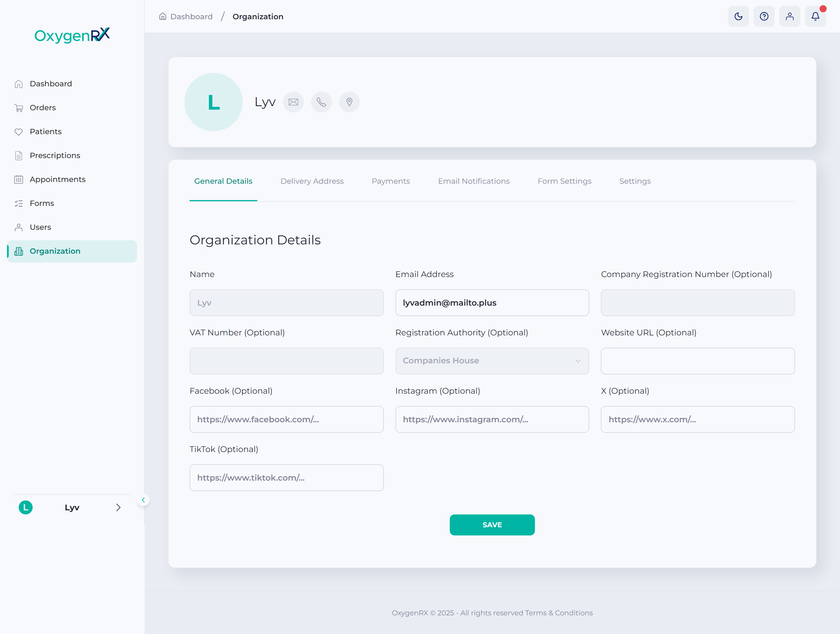Click the email envelope icon beside Lyv
Screen dimensions: 840x634
pos(293,102)
